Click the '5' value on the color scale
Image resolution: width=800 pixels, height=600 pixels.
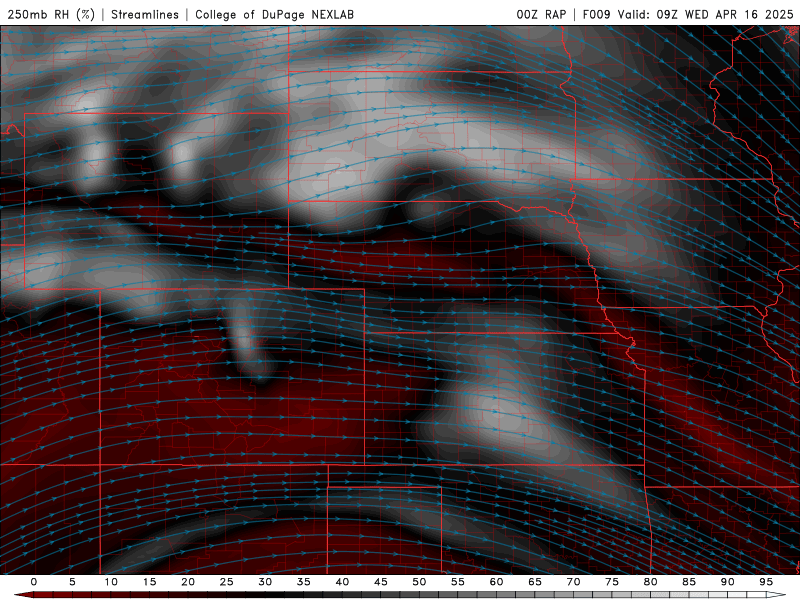pyautogui.click(x=72, y=582)
